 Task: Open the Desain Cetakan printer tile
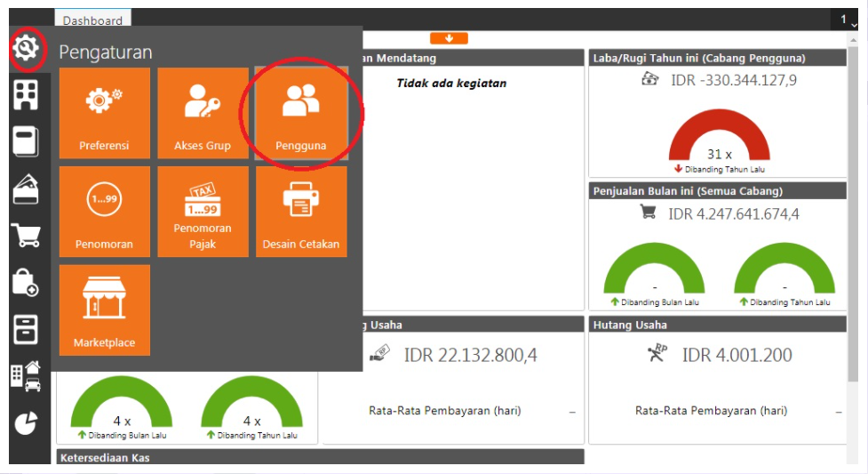pyautogui.click(x=301, y=212)
